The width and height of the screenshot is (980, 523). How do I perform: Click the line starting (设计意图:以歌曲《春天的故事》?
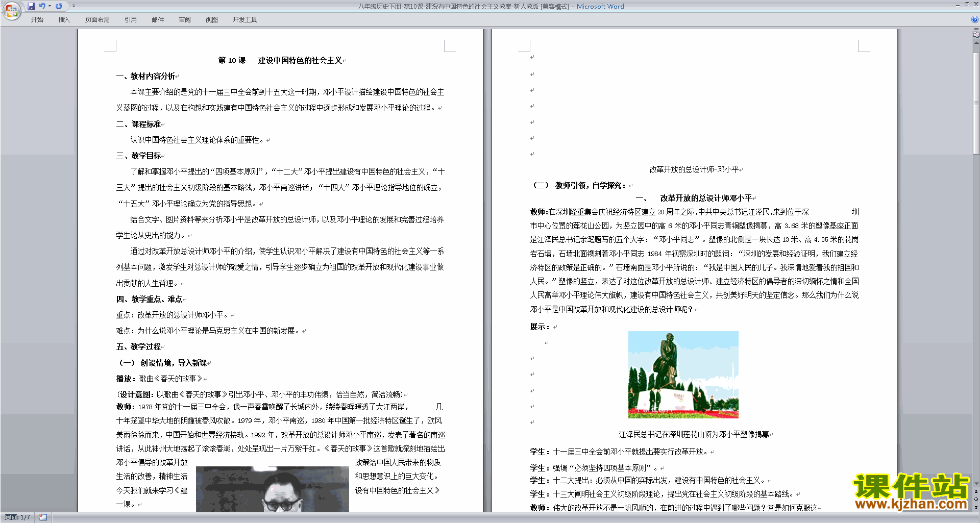[260, 394]
